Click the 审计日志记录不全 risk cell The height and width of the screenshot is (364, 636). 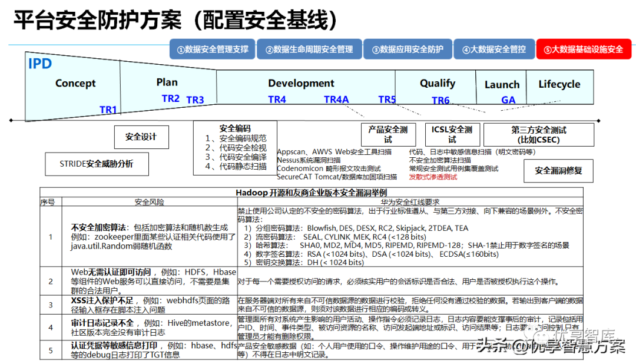tap(149, 327)
